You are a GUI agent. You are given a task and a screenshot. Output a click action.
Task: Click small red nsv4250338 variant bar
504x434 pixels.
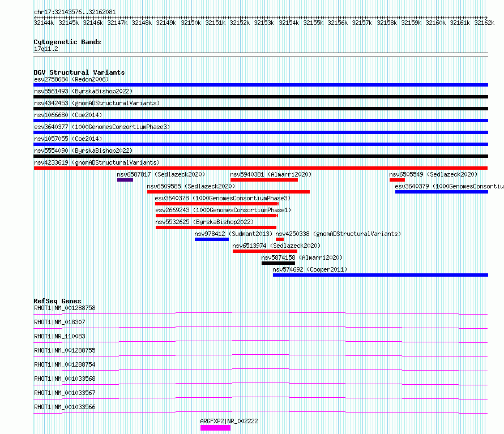tap(280, 239)
